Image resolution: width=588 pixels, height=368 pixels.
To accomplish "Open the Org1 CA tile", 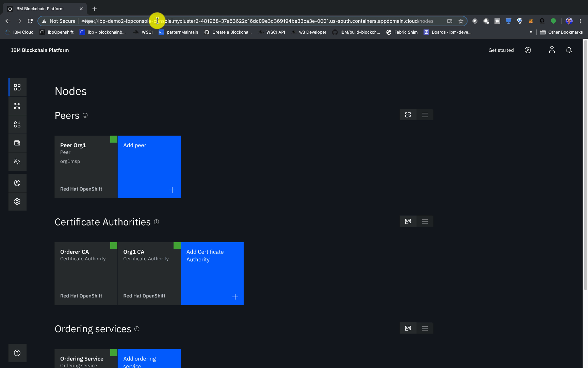I will point(149,274).
